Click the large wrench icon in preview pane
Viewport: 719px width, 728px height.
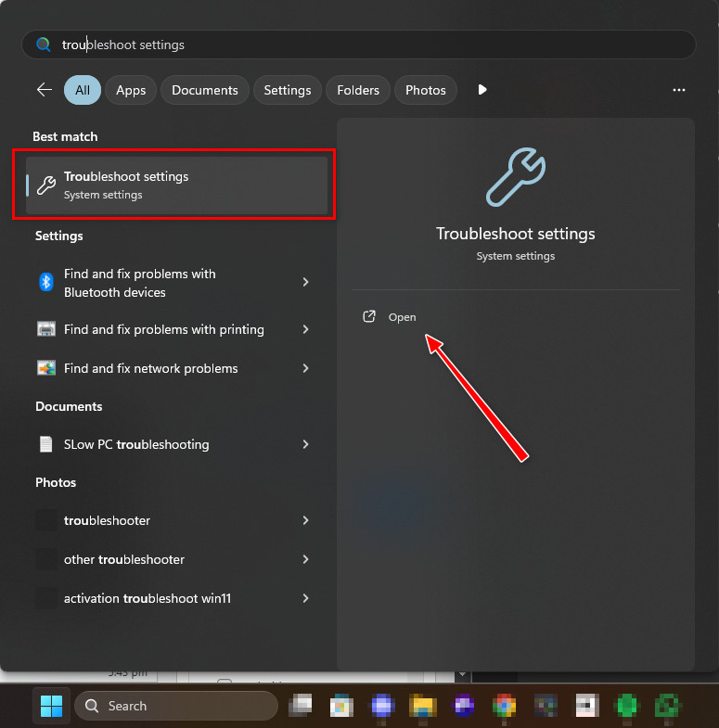coord(516,177)
